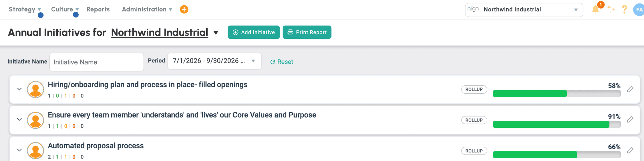Open the FA user avatar menu

(x=639, y=10)
